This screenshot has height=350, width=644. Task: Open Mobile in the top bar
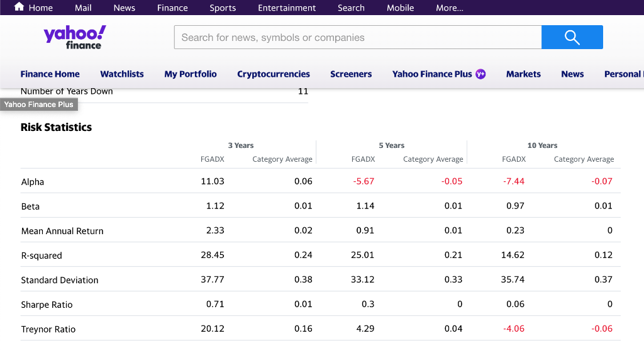(x=401, y=8)
